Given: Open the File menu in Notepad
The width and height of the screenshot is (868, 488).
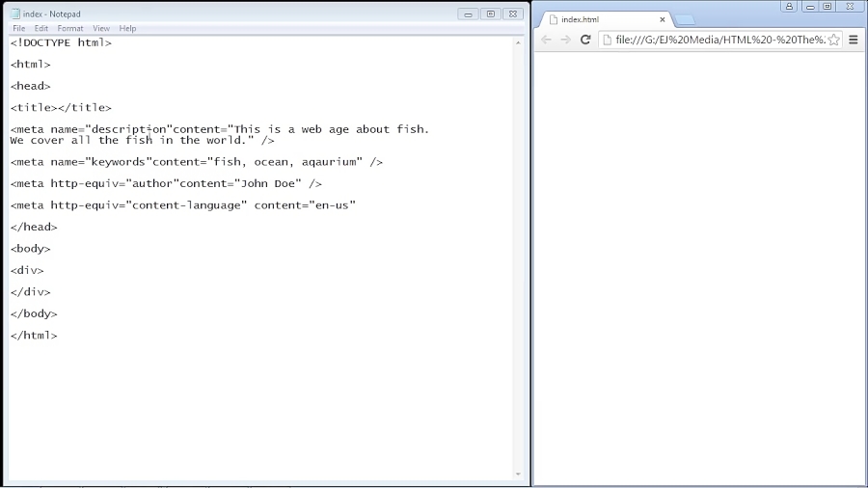Looking at the screenshot, I should [18, 29].
